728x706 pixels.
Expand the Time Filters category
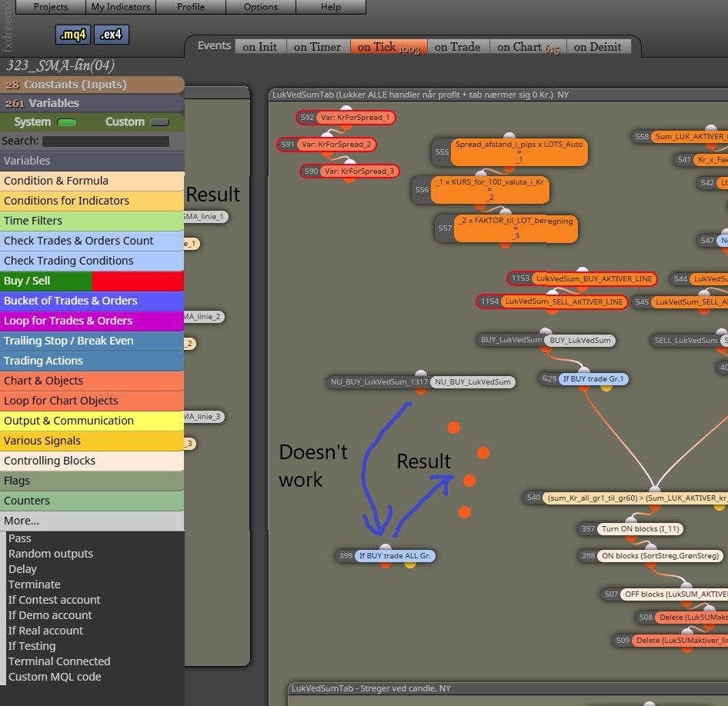click(x=92, y=221)
